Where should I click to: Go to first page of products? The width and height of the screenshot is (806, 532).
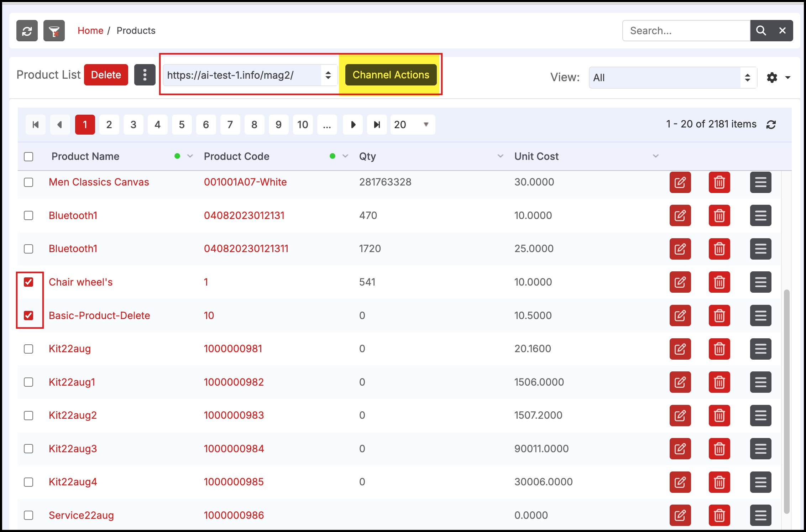point(36,125)
